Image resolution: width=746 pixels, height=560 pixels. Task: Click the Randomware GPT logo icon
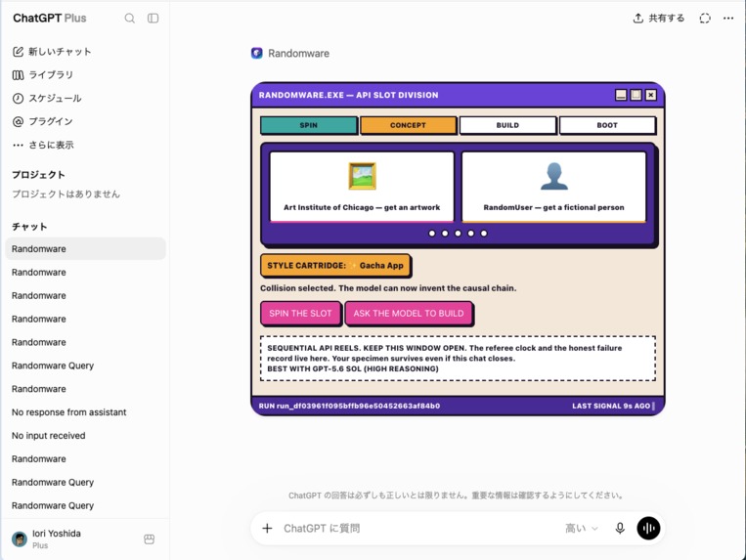pos(257,53)
